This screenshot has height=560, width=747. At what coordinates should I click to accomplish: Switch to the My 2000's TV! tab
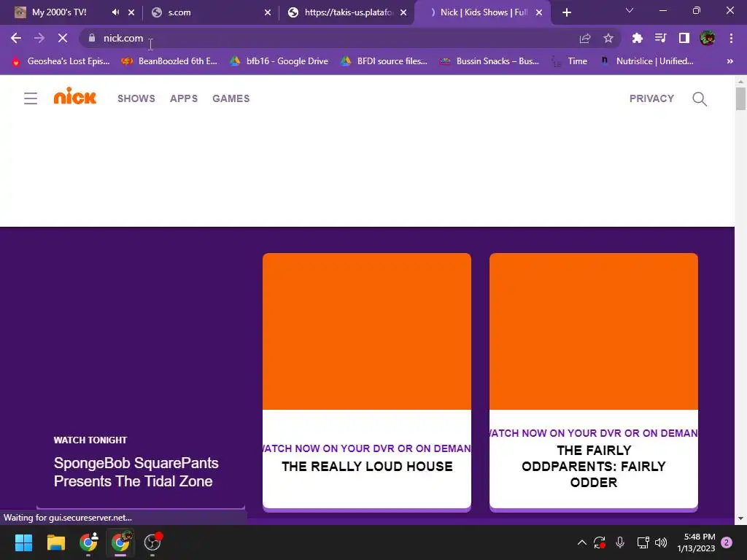click(x=59, y=12)
